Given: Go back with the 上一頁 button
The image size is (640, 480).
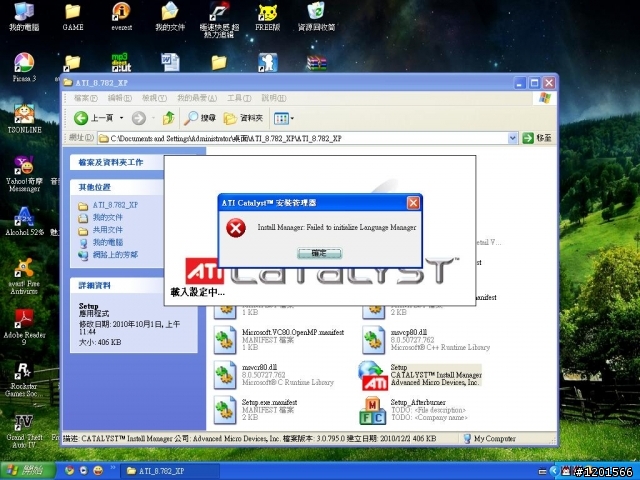Looking at the screenshot, I should [x=93, y=118].
